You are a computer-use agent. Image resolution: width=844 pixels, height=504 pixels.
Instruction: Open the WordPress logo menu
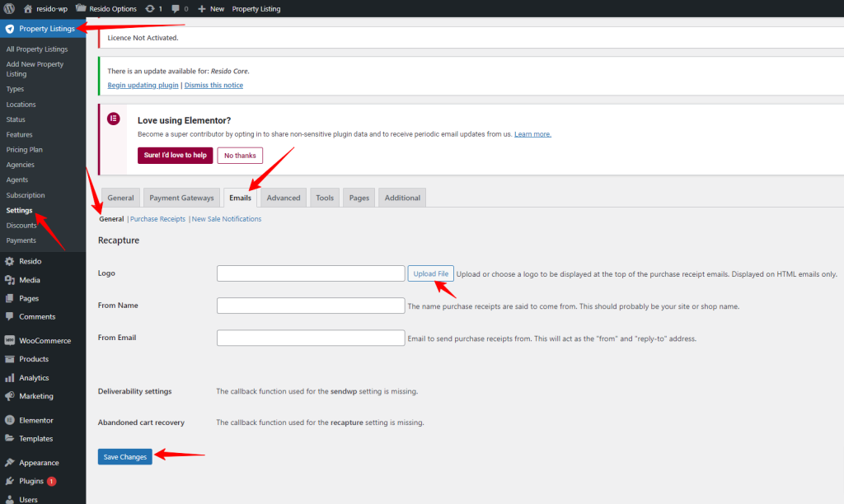pyautogui.click(x=8, y=8)
